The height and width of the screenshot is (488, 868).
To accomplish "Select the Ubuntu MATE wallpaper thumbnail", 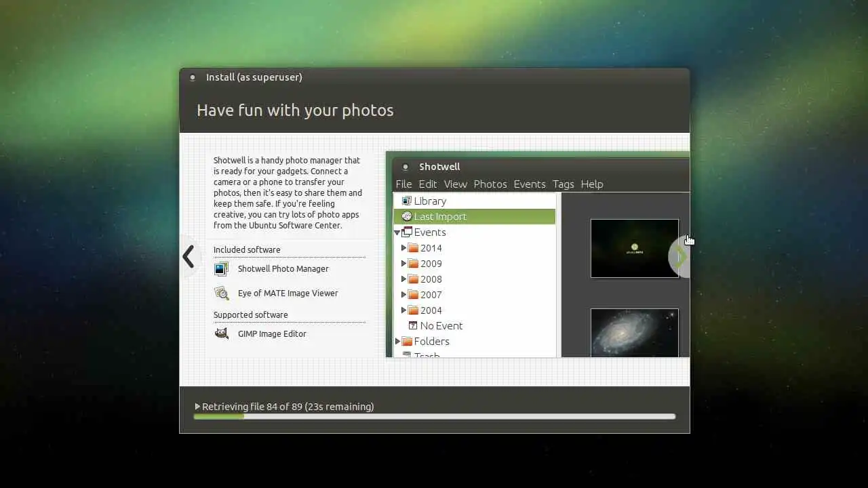I will pyautogui.click(x=635, y=248).
